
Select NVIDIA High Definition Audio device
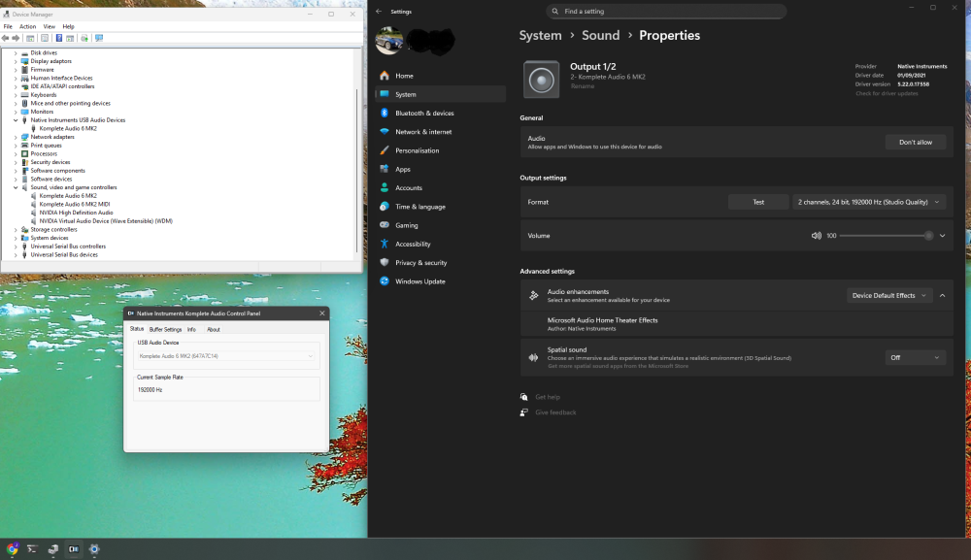pyautogui.click(x=76, y=213)
